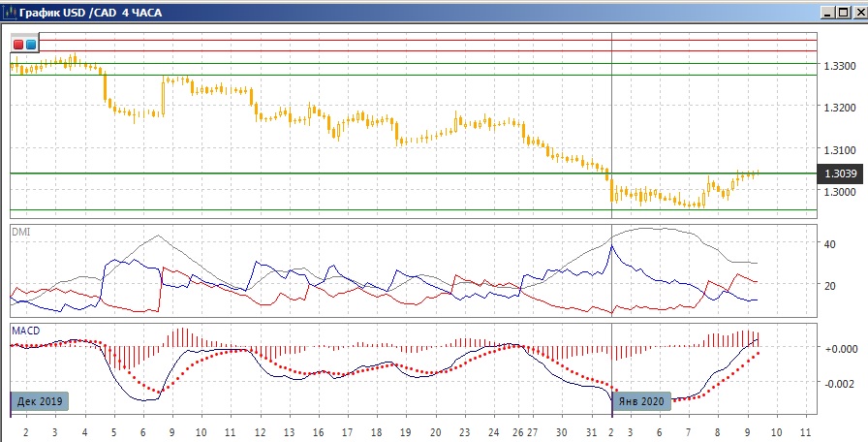The width and height of the screenshot is (868, 442).
Task: Click the MACD indicator label
Action: [25, 331]
